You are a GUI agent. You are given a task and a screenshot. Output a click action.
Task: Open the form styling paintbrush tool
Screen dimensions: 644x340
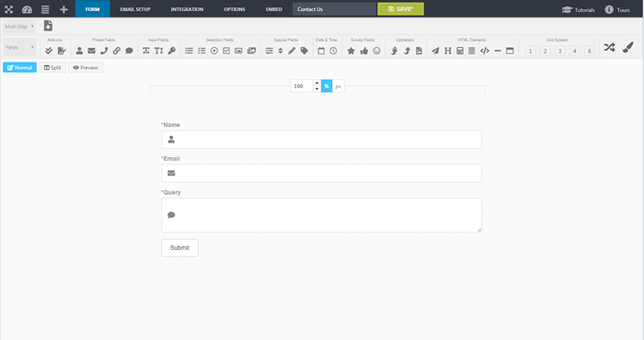627,48
